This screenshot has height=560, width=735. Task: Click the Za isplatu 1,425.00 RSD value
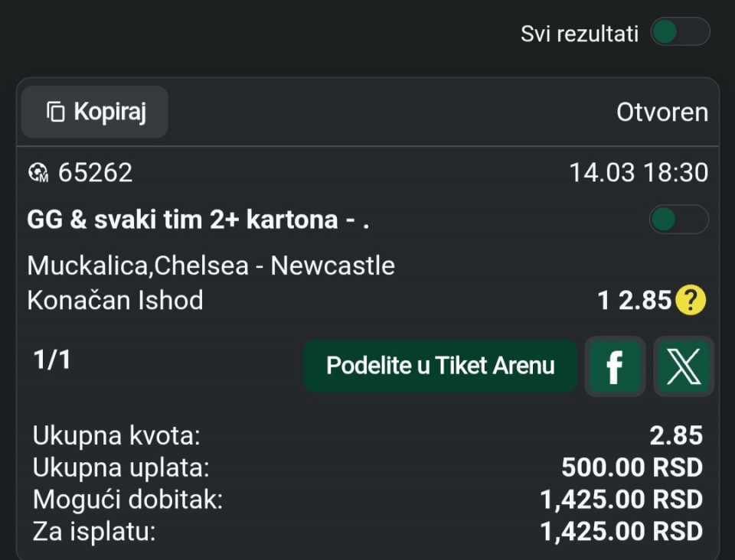[x=621, y=532]
